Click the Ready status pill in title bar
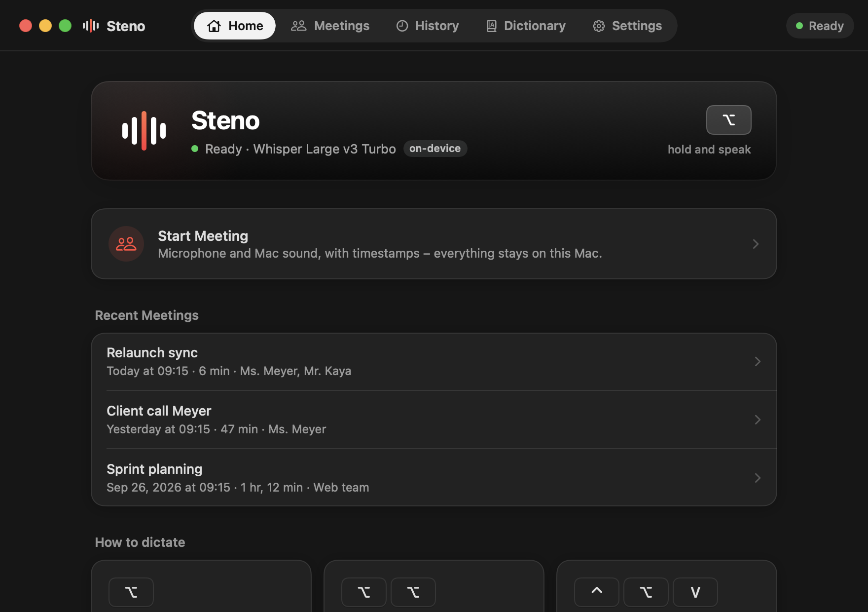This screenshot has height=612, width=868. tap(820, 26)
